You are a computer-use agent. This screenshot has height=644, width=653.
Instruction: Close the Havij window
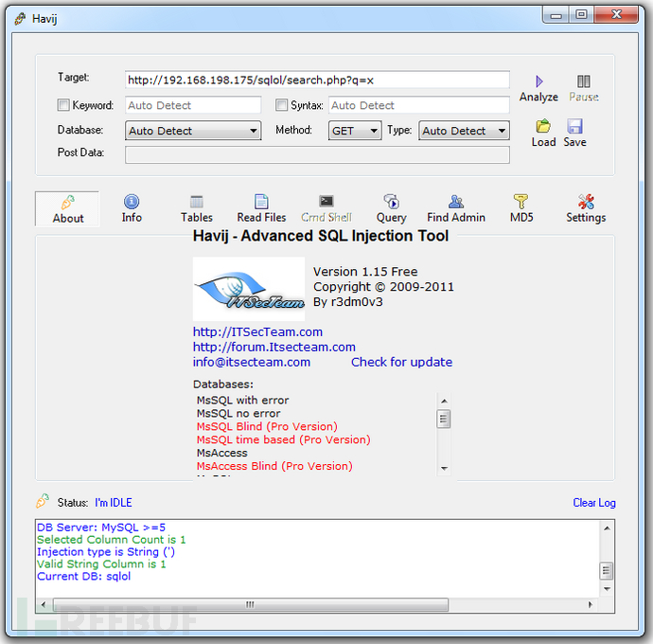click(x=616, y=15)
